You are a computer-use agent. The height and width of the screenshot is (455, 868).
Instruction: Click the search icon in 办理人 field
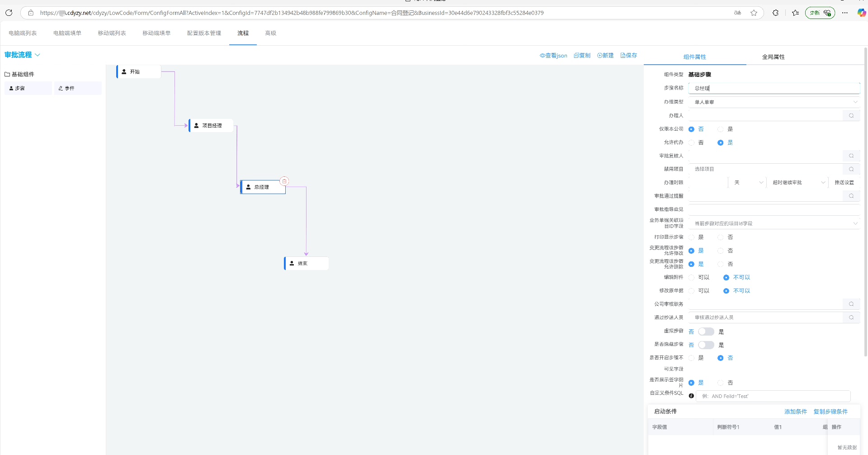(x=851, y=116)
